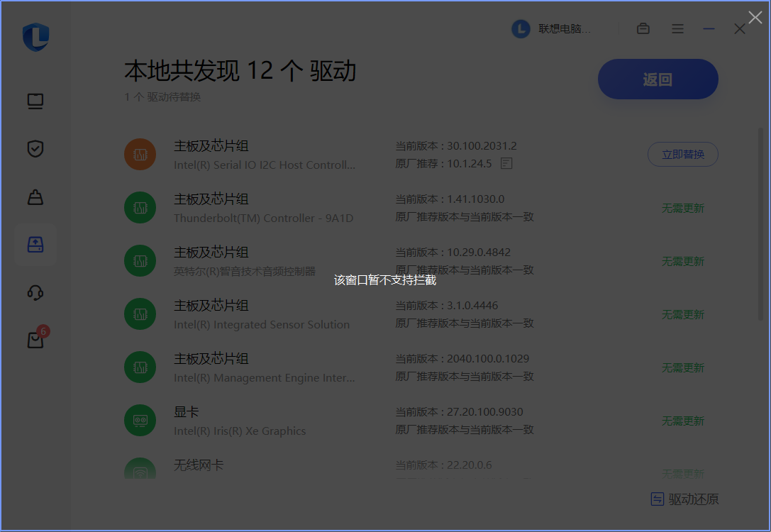
Task: Open the hamburger menu in title bar
Action: pyautogui.click(x=677, y=29)
